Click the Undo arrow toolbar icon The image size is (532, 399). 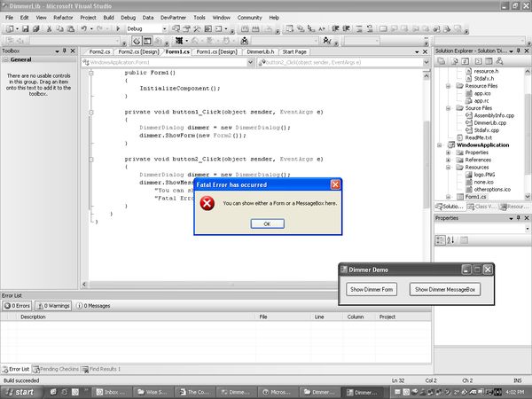pyautogui.click(x=84, y=29)
